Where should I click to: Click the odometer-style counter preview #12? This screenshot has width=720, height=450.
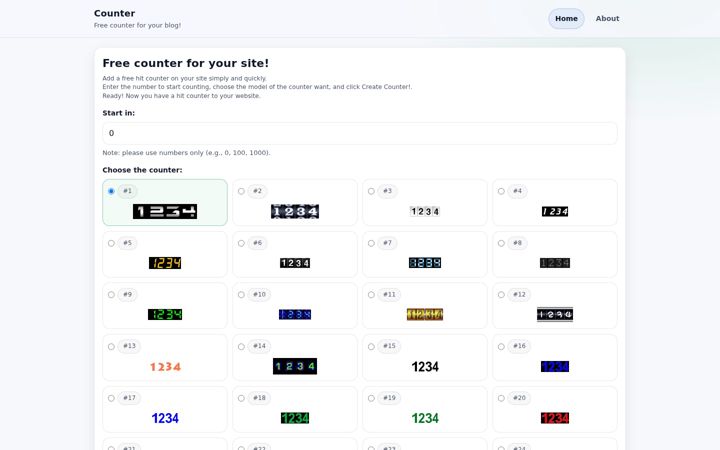click(x=555, y=315)
